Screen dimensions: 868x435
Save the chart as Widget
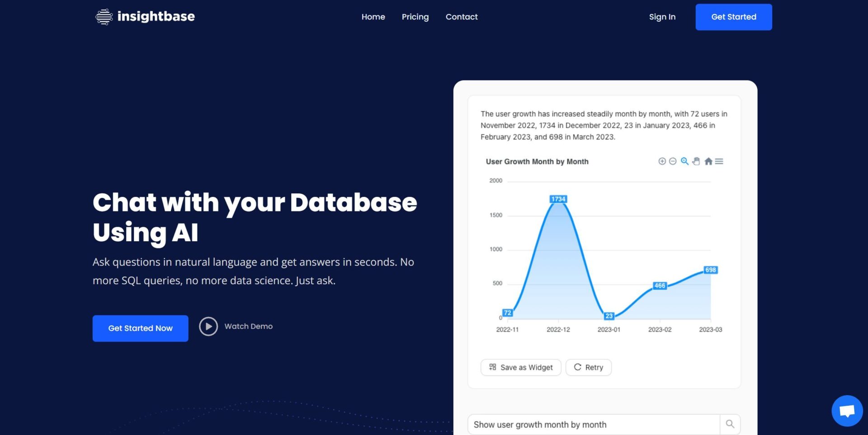point(521,367)
